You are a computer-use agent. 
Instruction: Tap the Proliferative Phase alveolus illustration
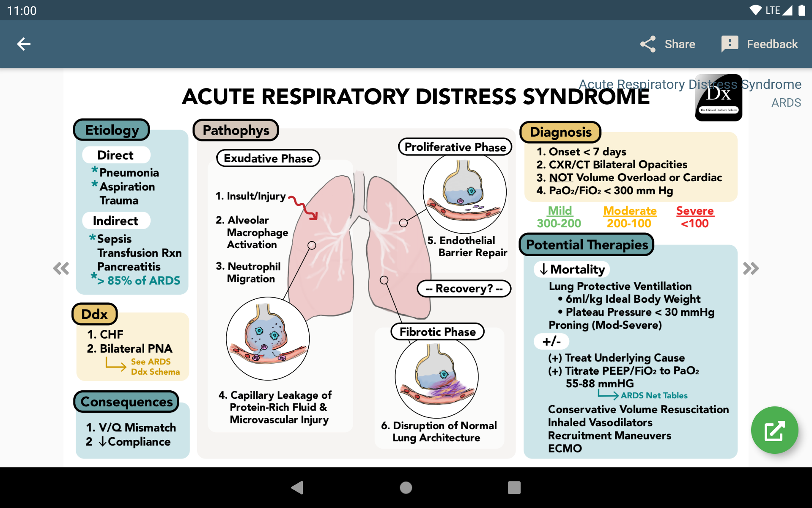pos(464,192)
